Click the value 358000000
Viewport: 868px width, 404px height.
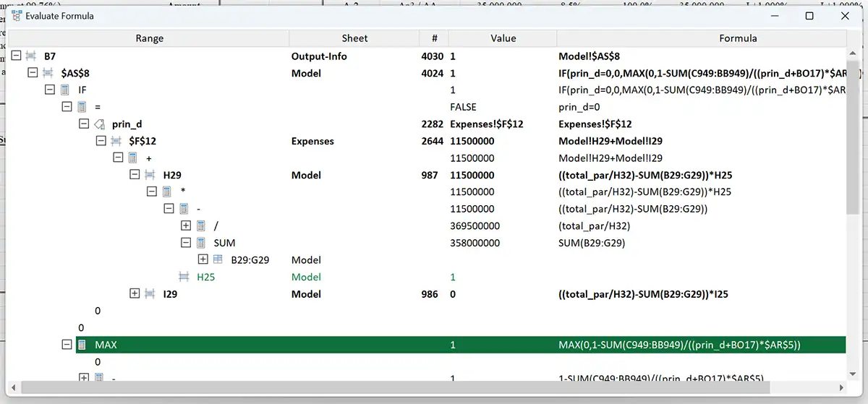475,243
